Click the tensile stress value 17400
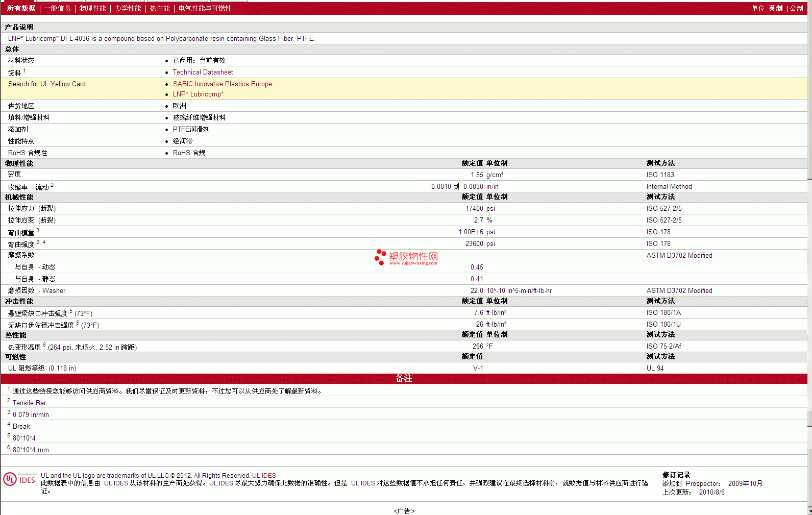The image size is (812, 515). [x=474, y=209]
